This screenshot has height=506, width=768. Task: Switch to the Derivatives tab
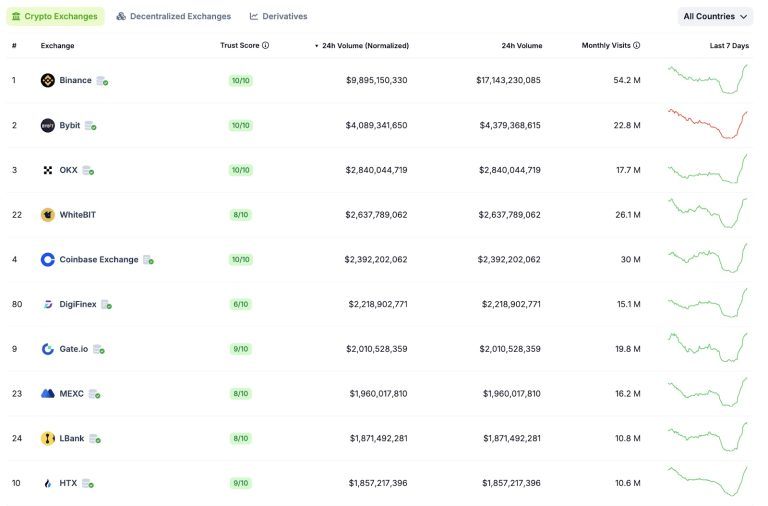click(x=278, y=16)
